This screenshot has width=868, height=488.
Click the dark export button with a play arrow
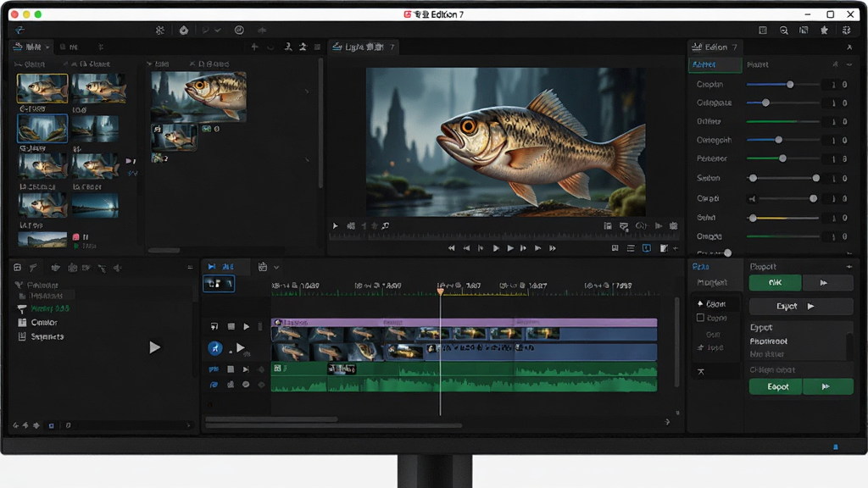coord(800,306)
